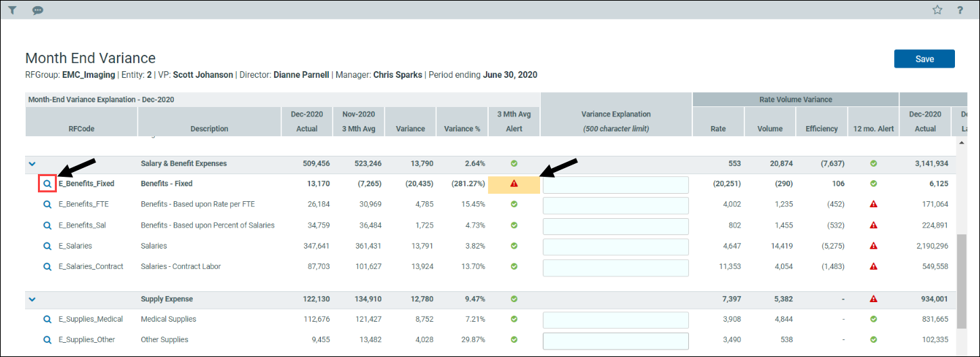Click green 3 Mth Avg alert for E_Salaries row
The width and height of the screenshot is (980, 357).
(x=514, y=246)
